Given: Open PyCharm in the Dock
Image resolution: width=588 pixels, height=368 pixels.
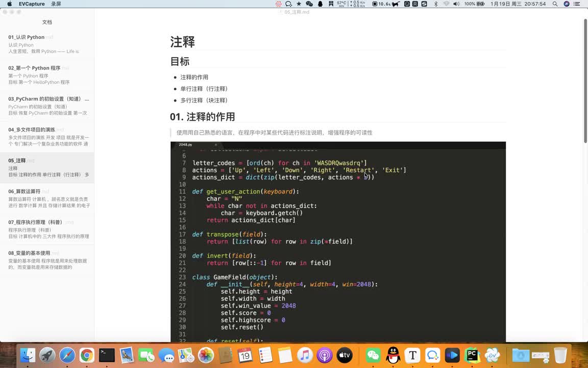Looking at the screenshot, I should point(472,355).
